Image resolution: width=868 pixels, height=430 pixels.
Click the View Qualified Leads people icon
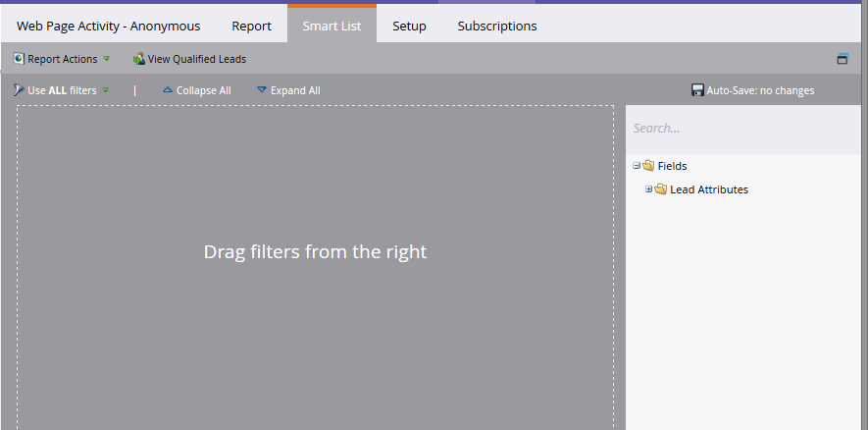click(x=139, y=59)
